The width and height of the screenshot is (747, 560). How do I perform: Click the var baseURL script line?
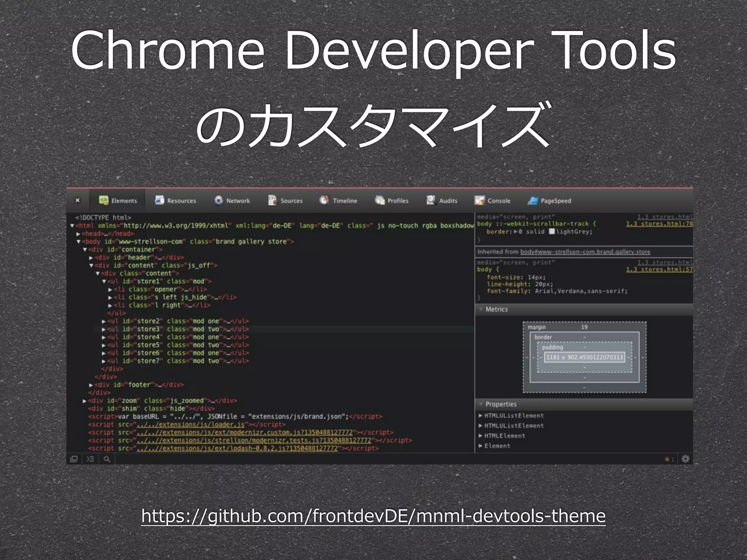235,417
